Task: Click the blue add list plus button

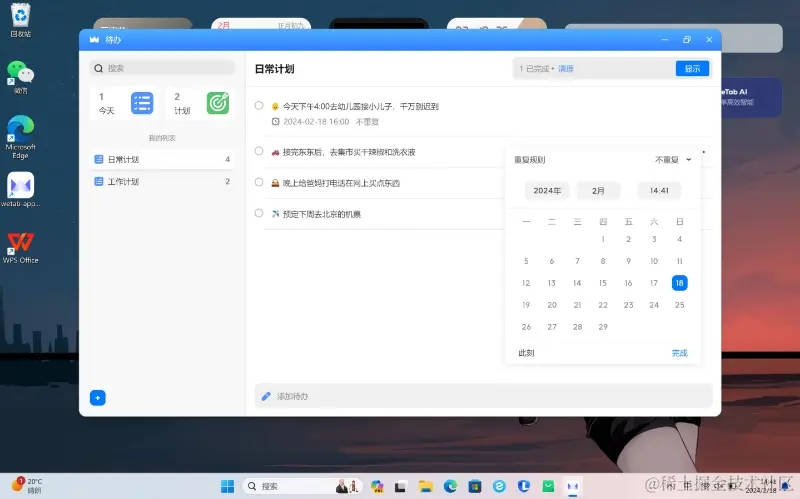Action: [x=97, y=397]
